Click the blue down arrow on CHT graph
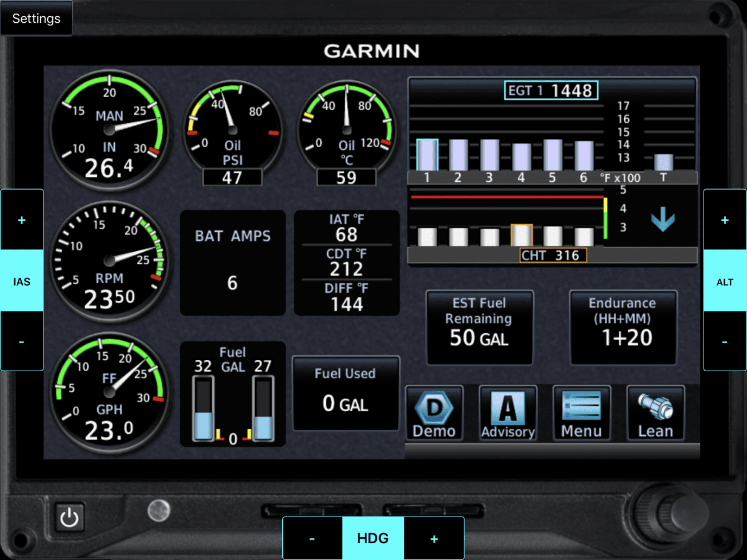 pos(662,220)
